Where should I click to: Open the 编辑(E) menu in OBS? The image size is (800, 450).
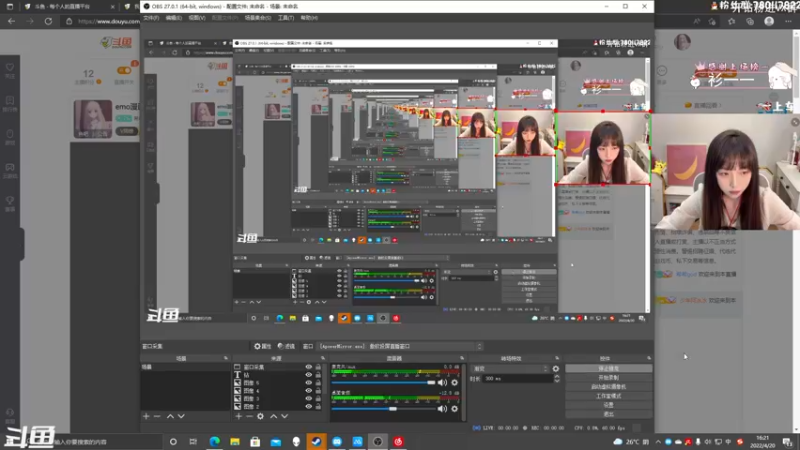(x=173, y=18)
